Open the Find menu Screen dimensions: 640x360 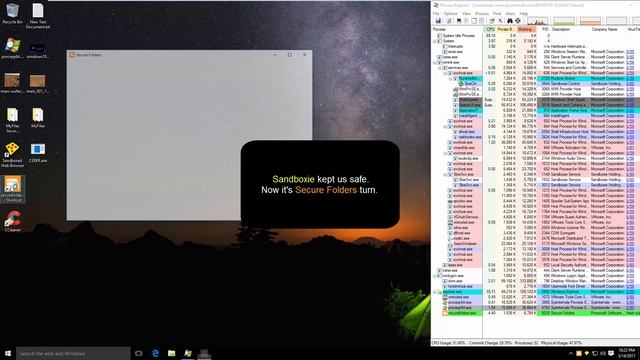497,13
